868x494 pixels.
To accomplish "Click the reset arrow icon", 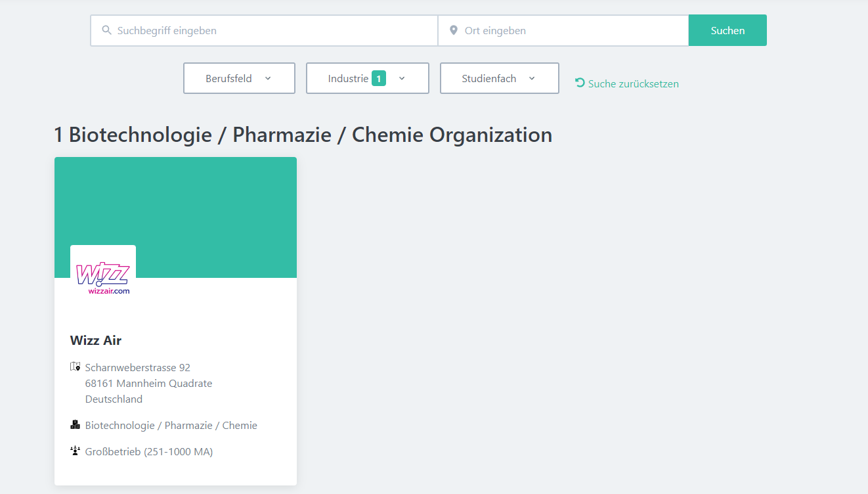I will tap(580, 83).
